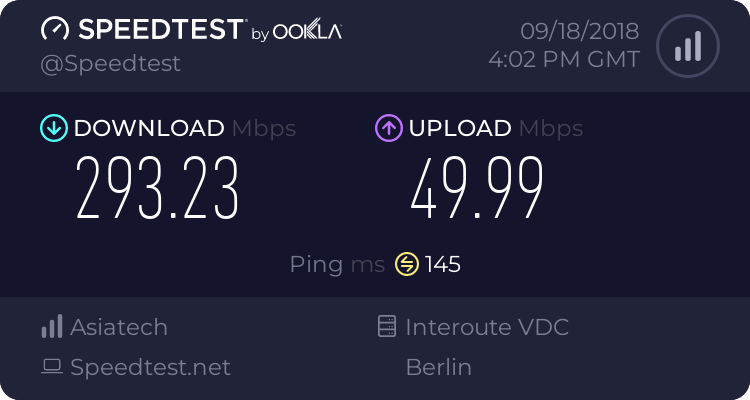Click the 4:02 PM GMT timestamp
This screenshot has height=400, width=750.
click(x=564, y=59)
